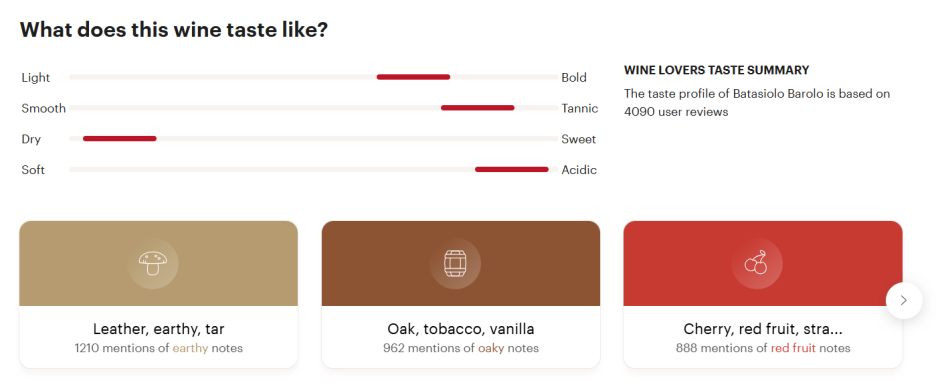Click the red fruit card header
936x391 pixels.
pos(763,264)
